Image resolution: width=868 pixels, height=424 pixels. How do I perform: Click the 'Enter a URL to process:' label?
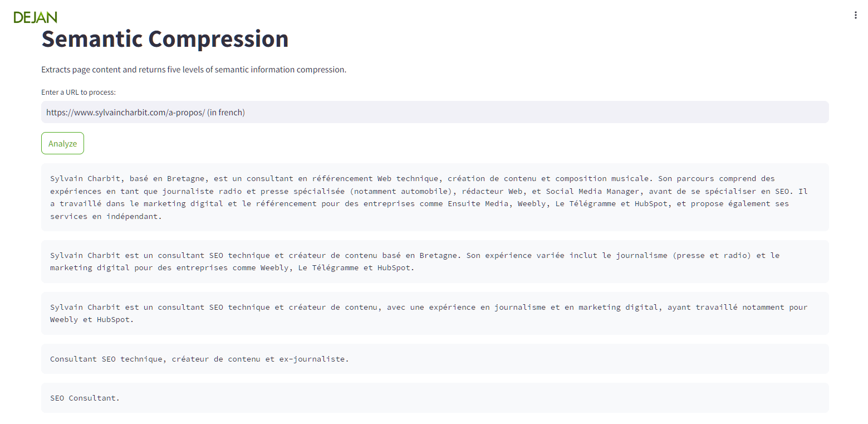pyautogui.click(x=79, y=92)
